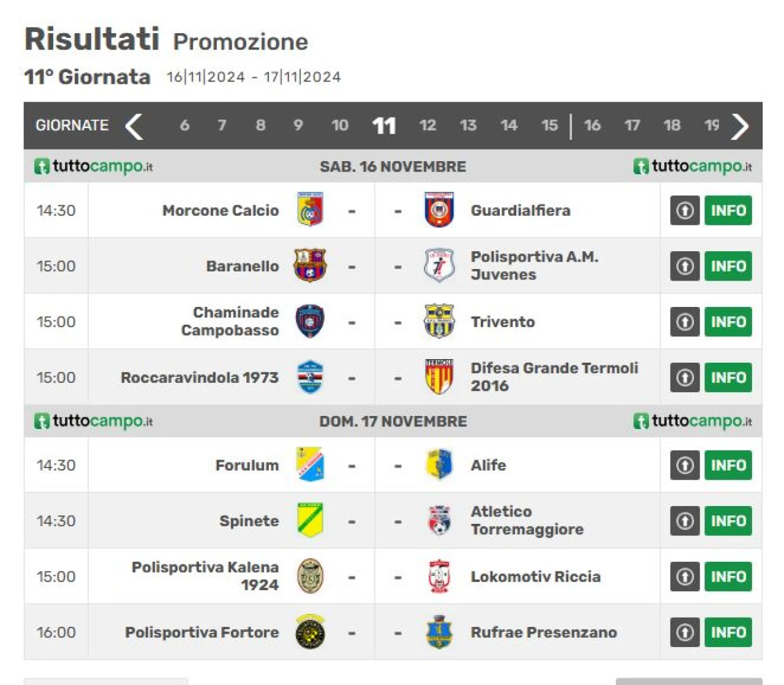Open the Lokomotiv Riccia team link
This screenshot has height=685, width=784.
tap(535, 577)
